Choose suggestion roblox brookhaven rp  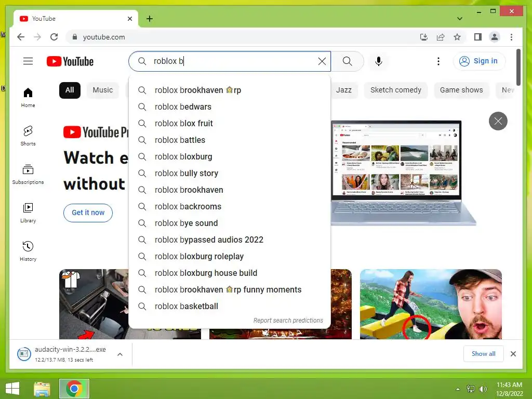tap(230, 90)
